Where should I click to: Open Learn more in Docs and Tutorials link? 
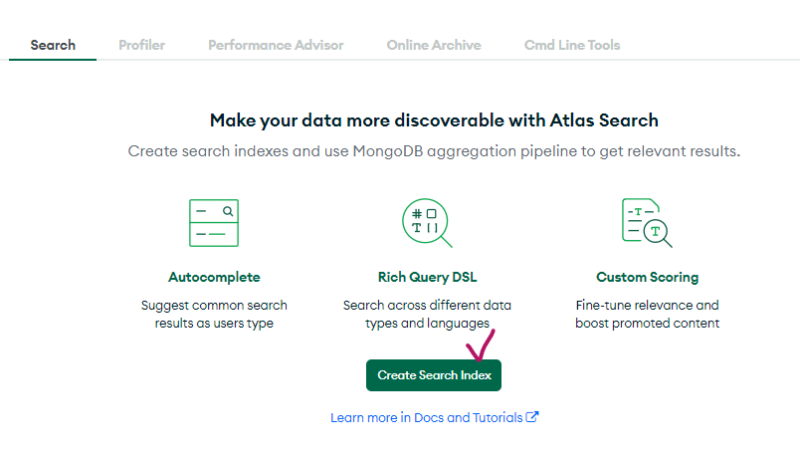tap(427, 417)
